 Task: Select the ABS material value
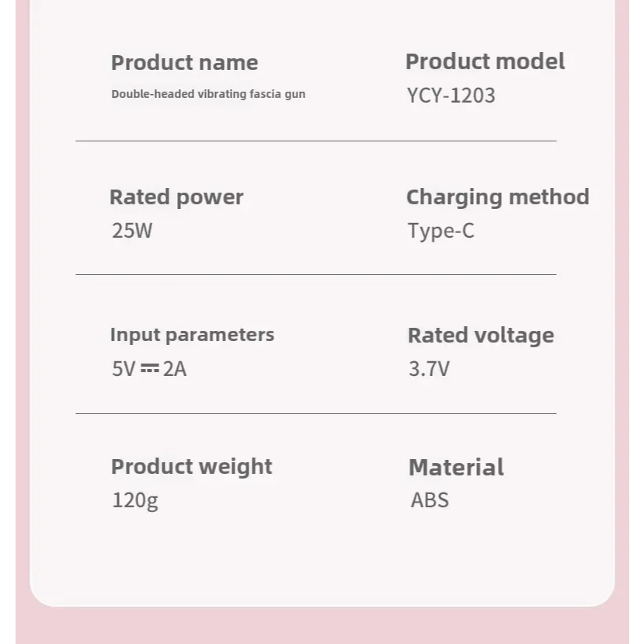tap(430, 500)
